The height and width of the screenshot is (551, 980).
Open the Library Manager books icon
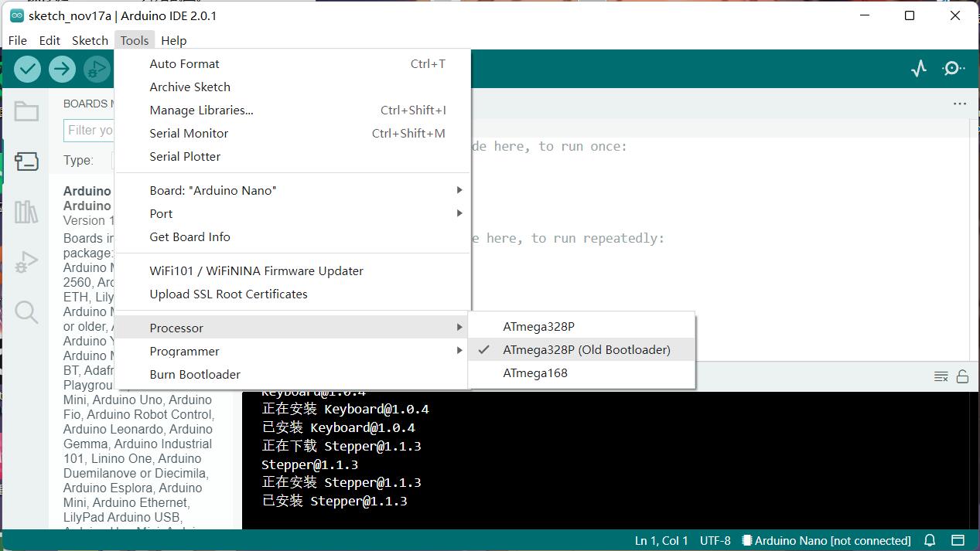point(26,212)
